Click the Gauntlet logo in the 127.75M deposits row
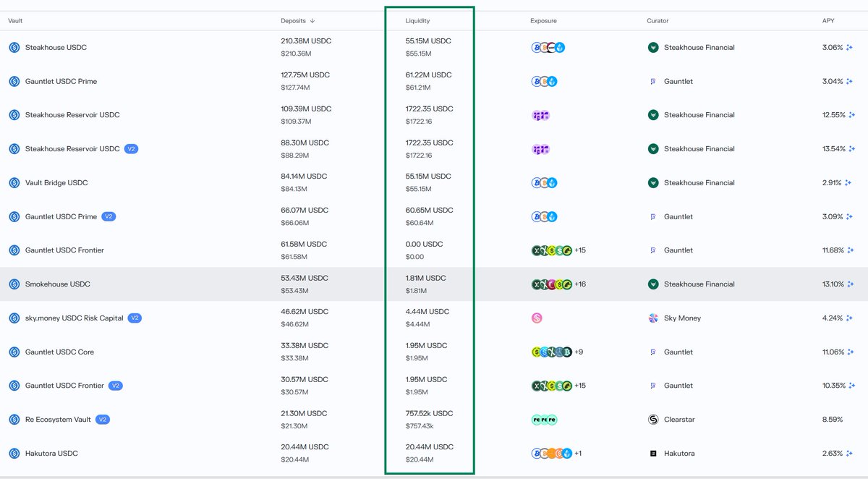The width and height of the screenshot is (868, 479). tap(653, 82)
